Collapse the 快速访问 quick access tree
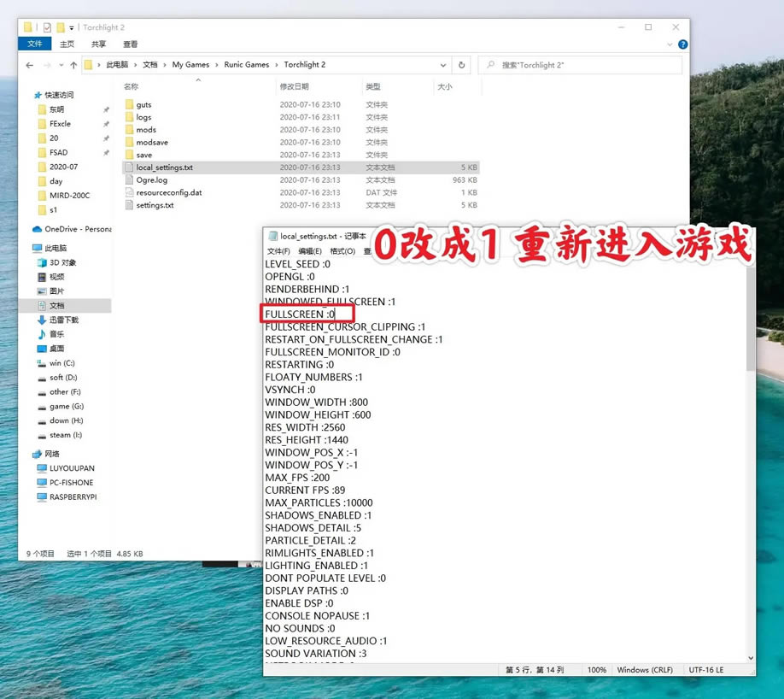The image size is (784, 699). 26,95
